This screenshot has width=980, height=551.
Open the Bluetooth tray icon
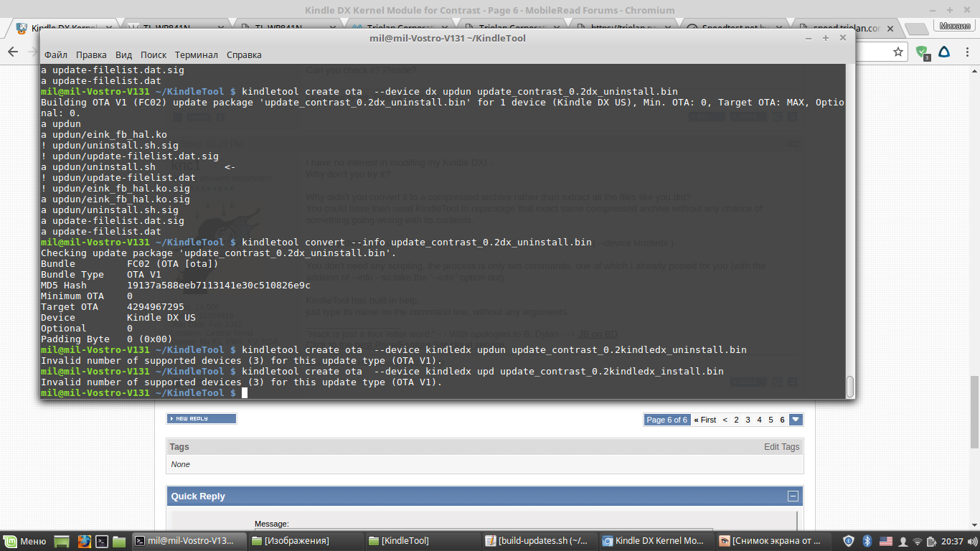[x=866, y=541]
